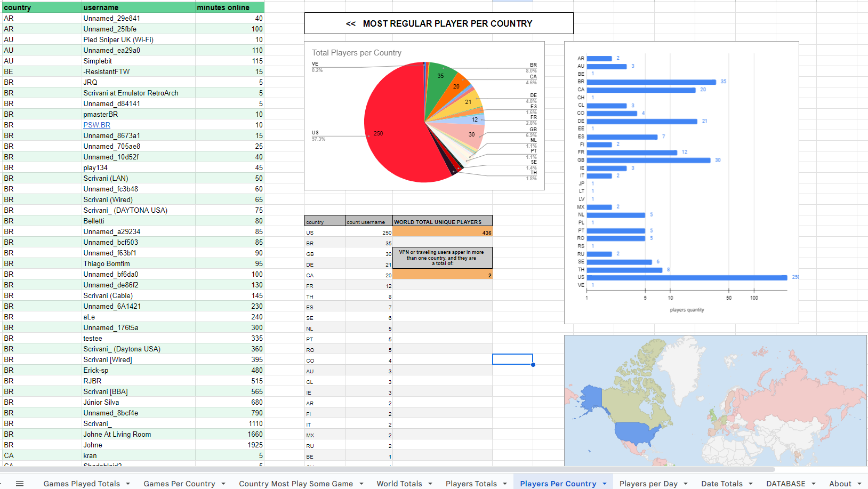
Task: Select summary count cell showing 250
Action: coord(369,232)
